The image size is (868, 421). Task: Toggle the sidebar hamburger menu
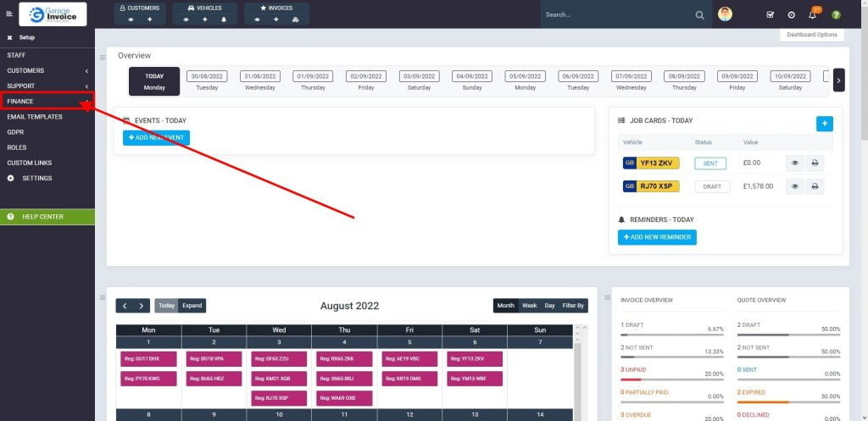point(9,14)
